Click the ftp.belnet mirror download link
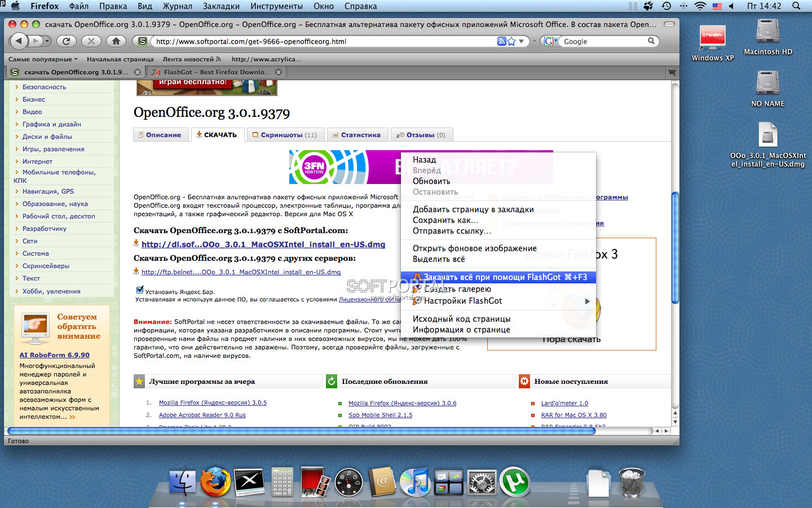Viewport: 812px width, 508px height. click(x=241, y=272)
